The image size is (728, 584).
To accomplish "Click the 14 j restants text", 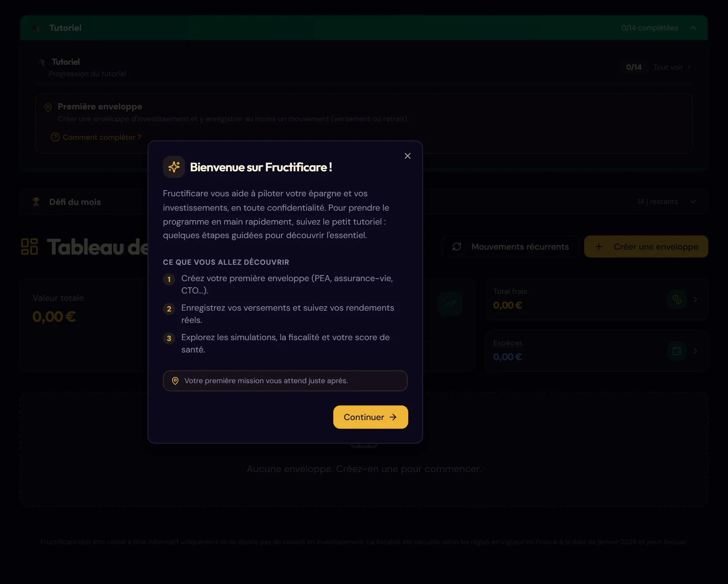I will click(657, 202).
